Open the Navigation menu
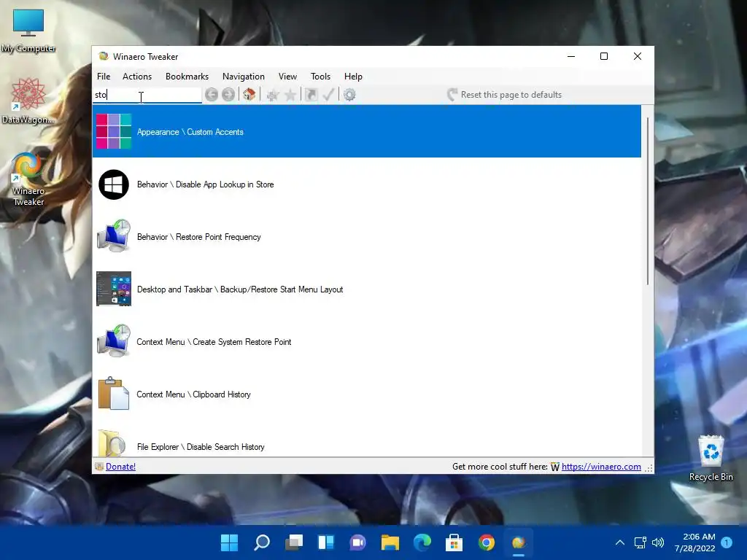The image size is (747, 560). tap(244, 76)
